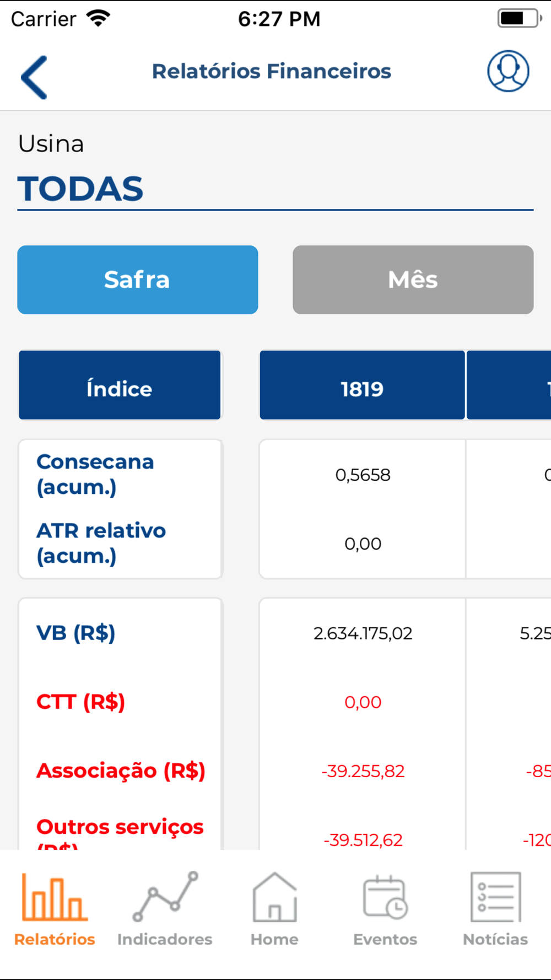Select the Associação (R$) row label
Image resolution: width=551 pixels, height=980 pixels.
tap(121, 771)
